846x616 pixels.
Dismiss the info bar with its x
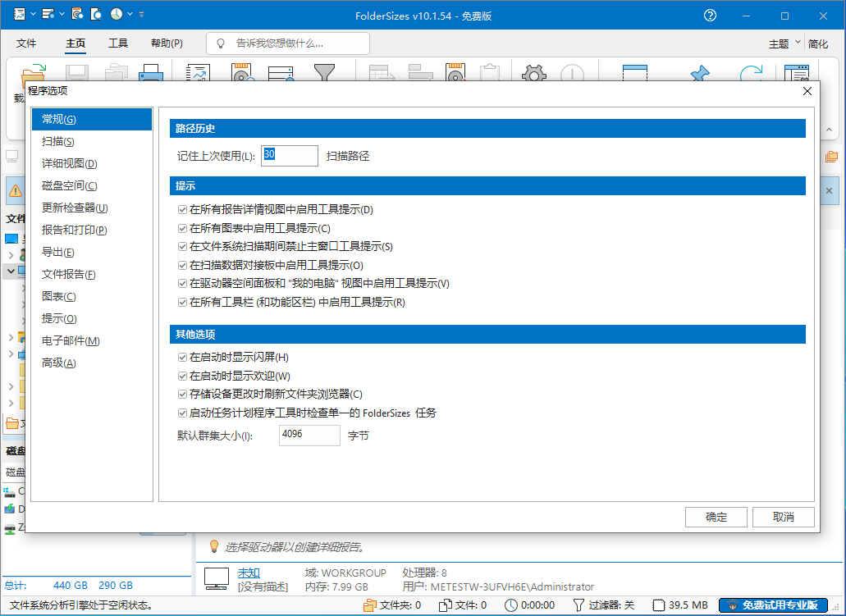[830, 191]
